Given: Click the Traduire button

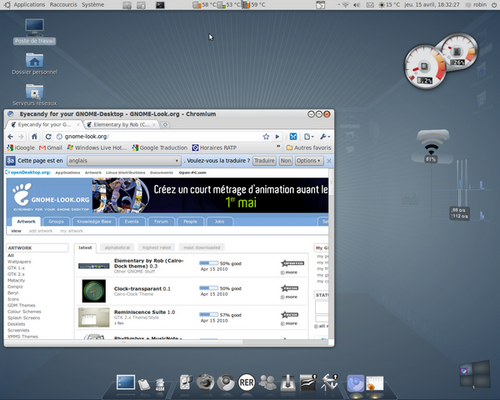Looking at the screenshot, I should click(x=264, y=161).
